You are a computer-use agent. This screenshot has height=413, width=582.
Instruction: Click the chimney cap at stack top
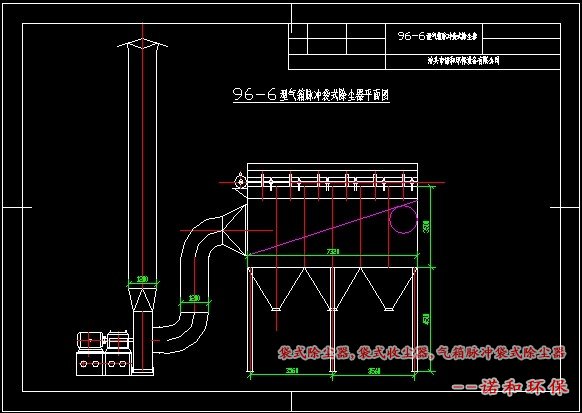(x=143, y=45)
